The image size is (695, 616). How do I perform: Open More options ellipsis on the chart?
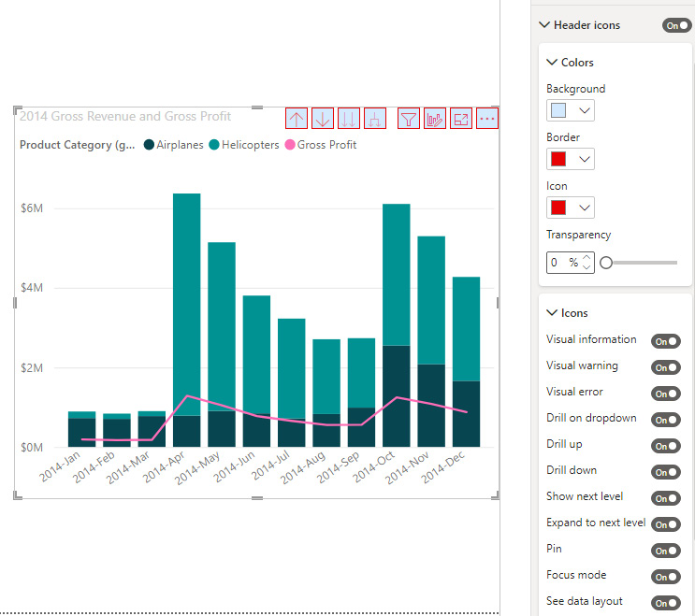tap(487, 119)
